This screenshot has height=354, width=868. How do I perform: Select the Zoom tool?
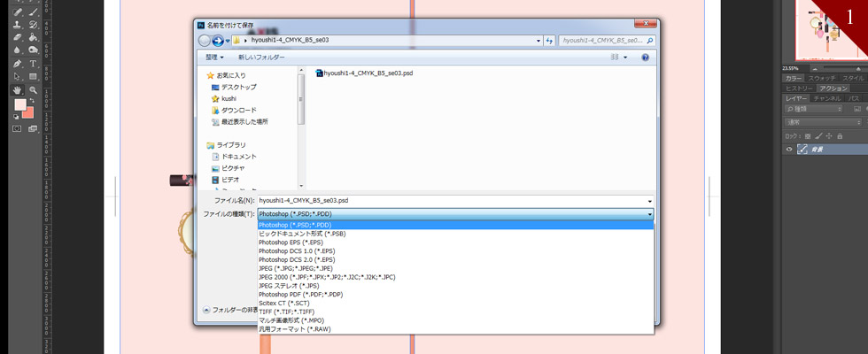pyautogui.click(x=34, y=89)
